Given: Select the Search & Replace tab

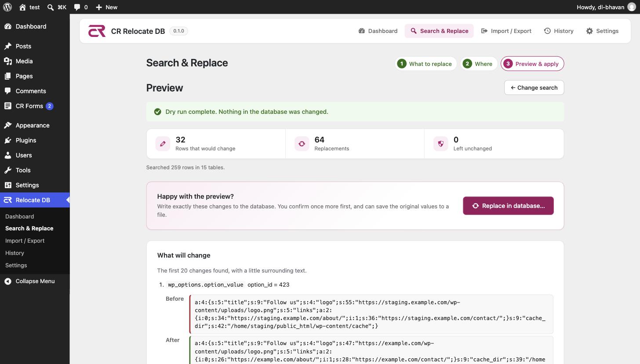Looking at the screenshot, I should click(x=439, y=31).
